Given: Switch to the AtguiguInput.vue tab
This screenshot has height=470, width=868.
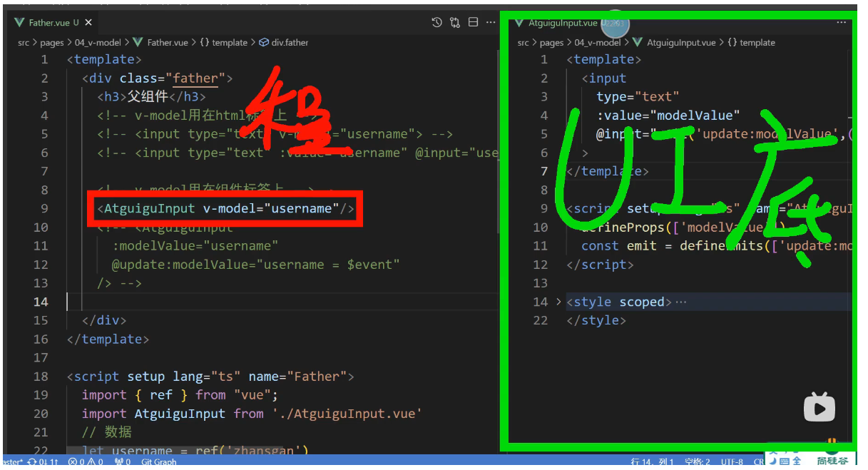Looking at the screenshot, I should coord(562,23).
